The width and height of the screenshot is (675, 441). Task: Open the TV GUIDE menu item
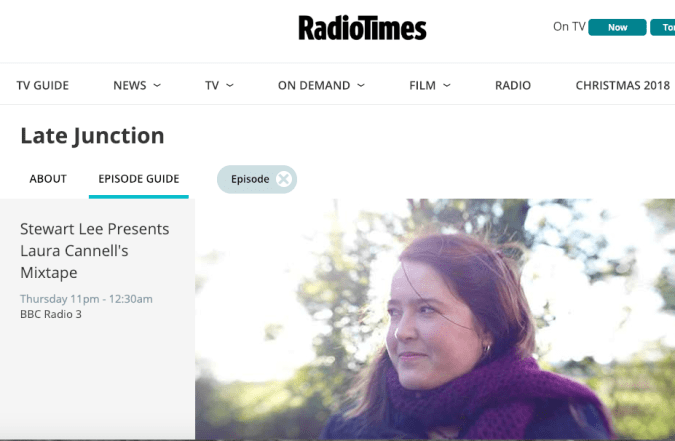pos(43,86)
